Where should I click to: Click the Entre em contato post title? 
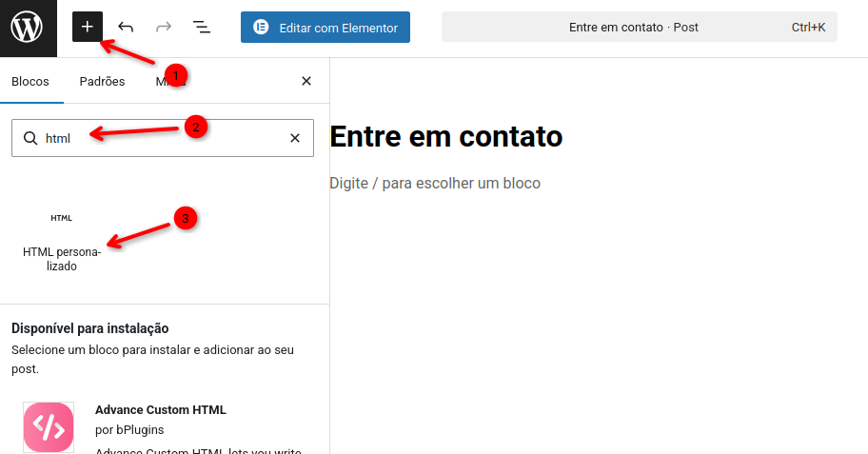tap(446, 137)
